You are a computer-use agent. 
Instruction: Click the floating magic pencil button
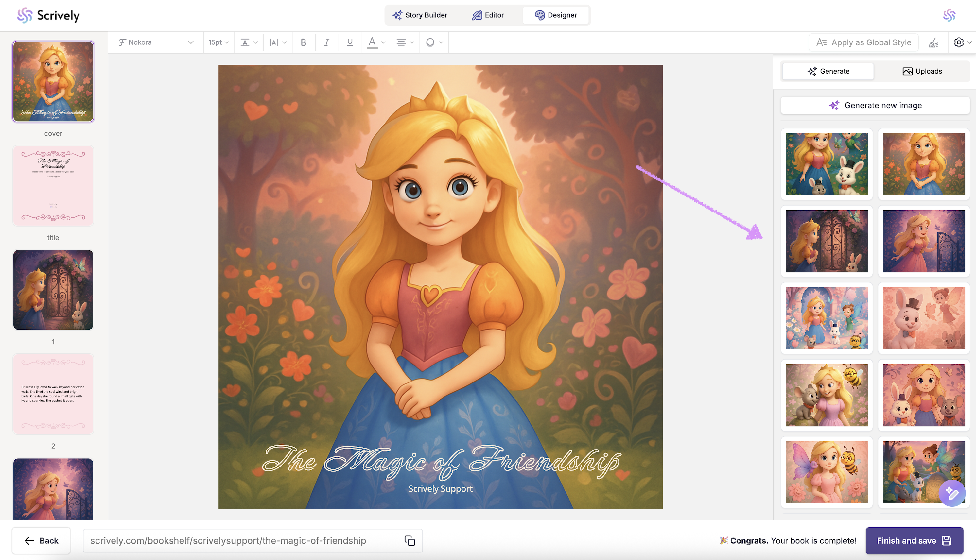951,493
